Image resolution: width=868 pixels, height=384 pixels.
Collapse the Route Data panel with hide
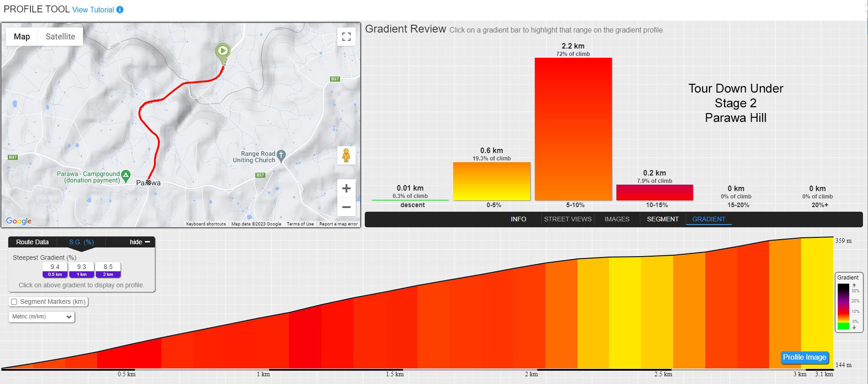click(x=140, y=242)
